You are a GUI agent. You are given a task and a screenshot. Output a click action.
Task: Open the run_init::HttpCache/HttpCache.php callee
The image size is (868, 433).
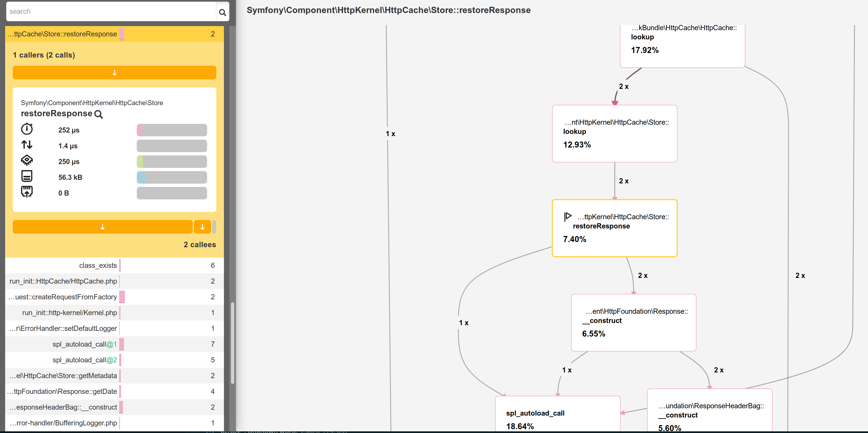(63, 281)
